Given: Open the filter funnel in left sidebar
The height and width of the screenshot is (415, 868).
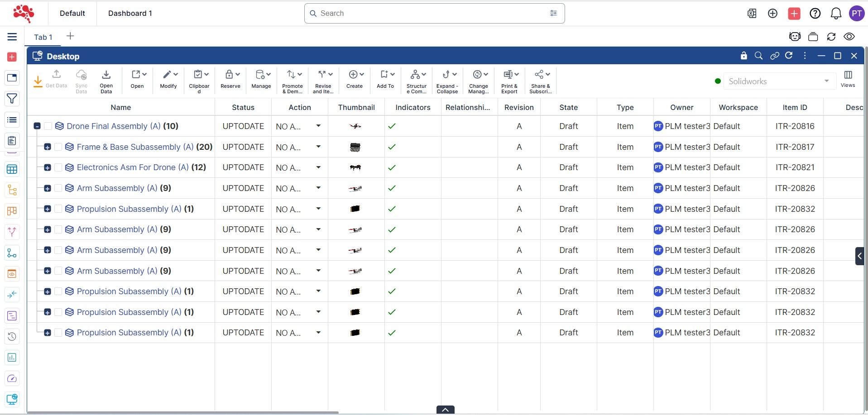Looking at the screenshot, I should point(12,99).
